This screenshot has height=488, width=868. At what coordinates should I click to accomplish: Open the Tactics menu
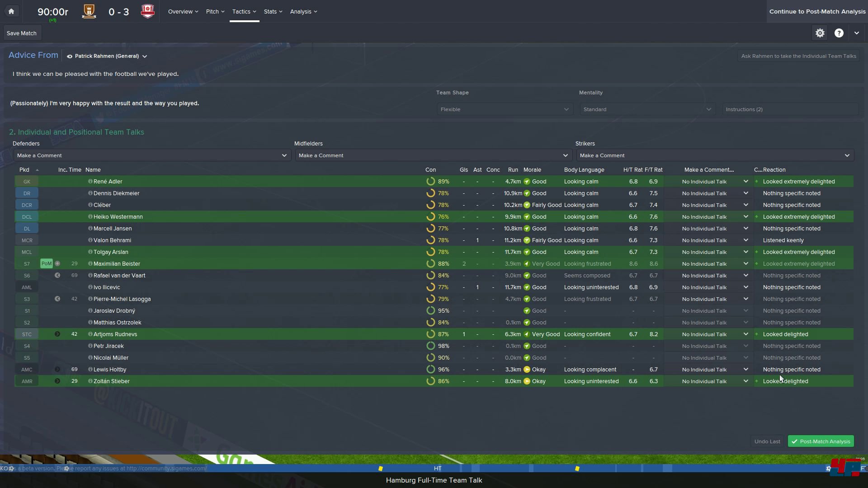244,11
